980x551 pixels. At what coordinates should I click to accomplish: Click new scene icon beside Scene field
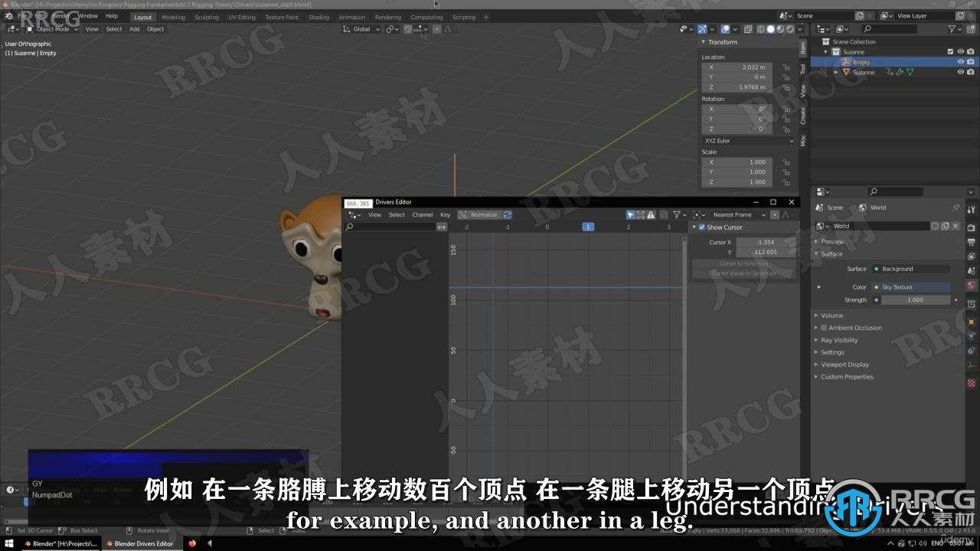(860, 15)
